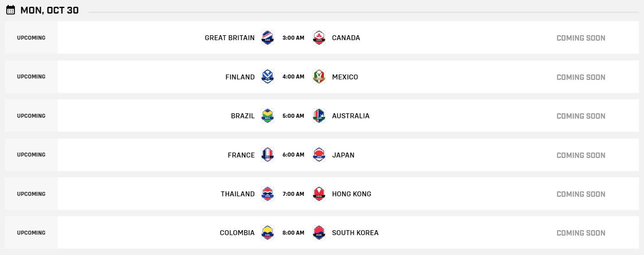Click Coming Soon for Finland vs Mexico
This screenshot has width=644, height=255.
(581, 77)
